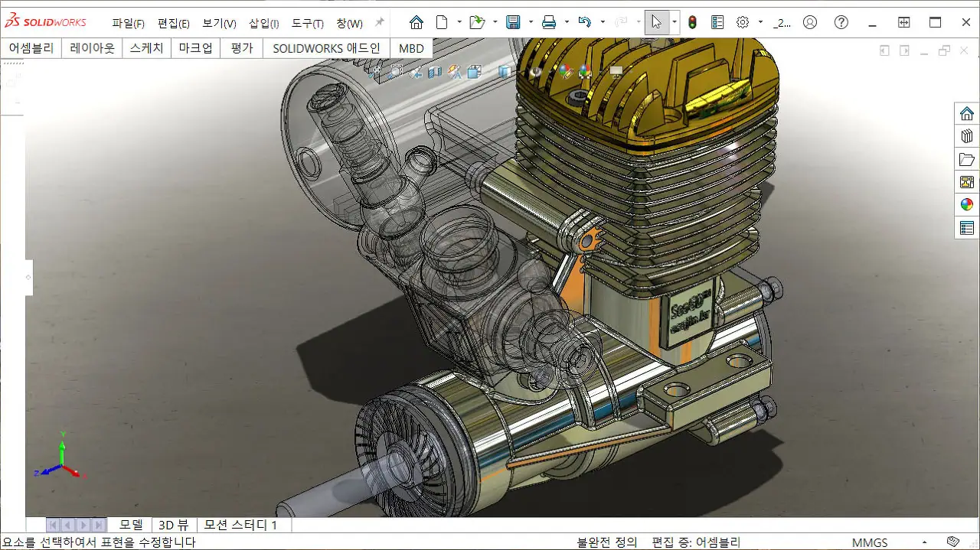Switch to the 레이아웃 tab
This screenshot has height=550, width=980.
92,48
